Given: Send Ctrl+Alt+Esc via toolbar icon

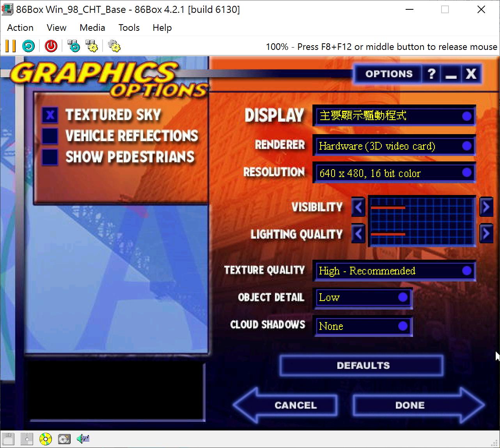Looking at the screenshot, I should click(x=92, y=46).
